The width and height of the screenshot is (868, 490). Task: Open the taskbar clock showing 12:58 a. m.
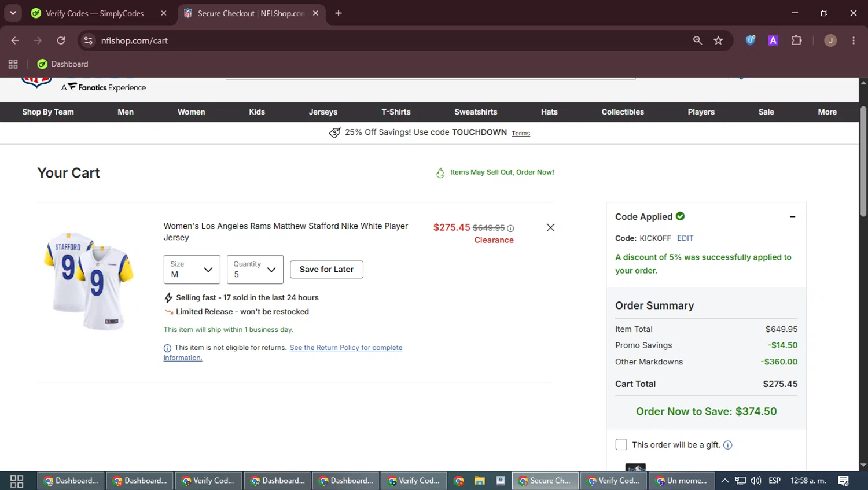point(808,481)
